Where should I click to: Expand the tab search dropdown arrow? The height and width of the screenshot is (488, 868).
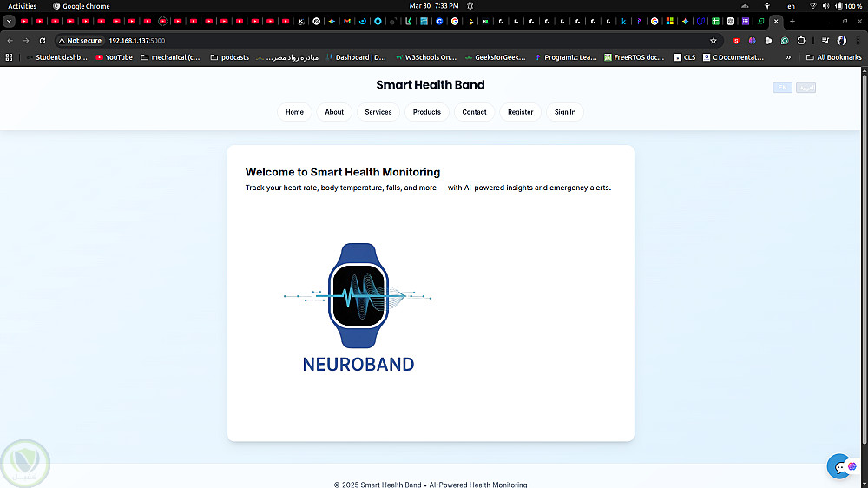[9, 21]
